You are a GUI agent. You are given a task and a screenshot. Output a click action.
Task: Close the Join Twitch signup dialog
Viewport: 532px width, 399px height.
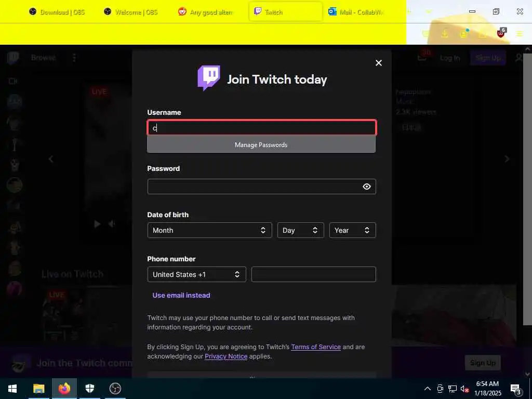click(379, 63)
